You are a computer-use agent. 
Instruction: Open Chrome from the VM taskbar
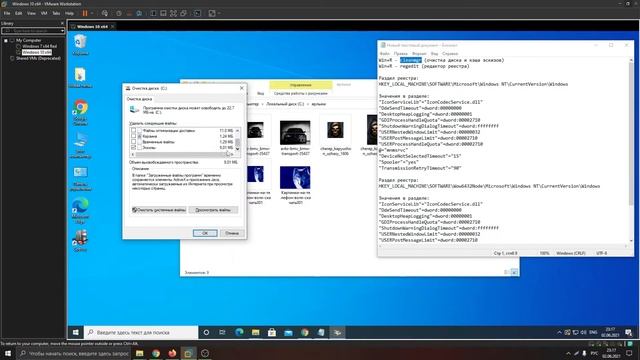[x=304, y=333]
